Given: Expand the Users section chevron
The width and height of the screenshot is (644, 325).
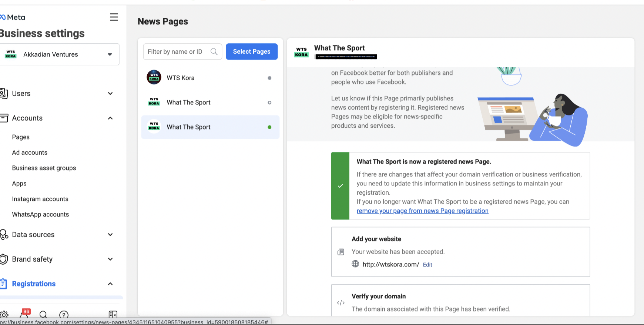Looking at the screenshot, I should [x=110, y=93].
